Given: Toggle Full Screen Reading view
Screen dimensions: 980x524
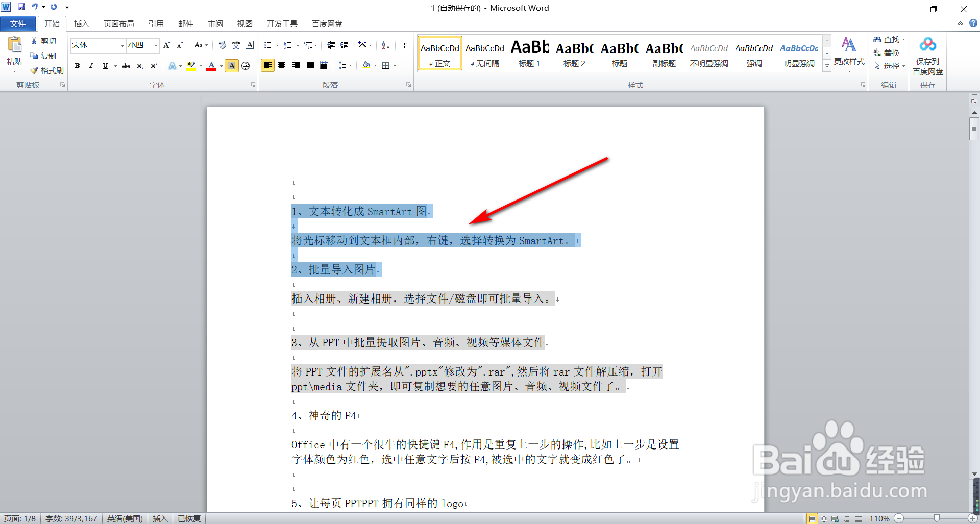Looking at the screenshot, I should point(824,519).
